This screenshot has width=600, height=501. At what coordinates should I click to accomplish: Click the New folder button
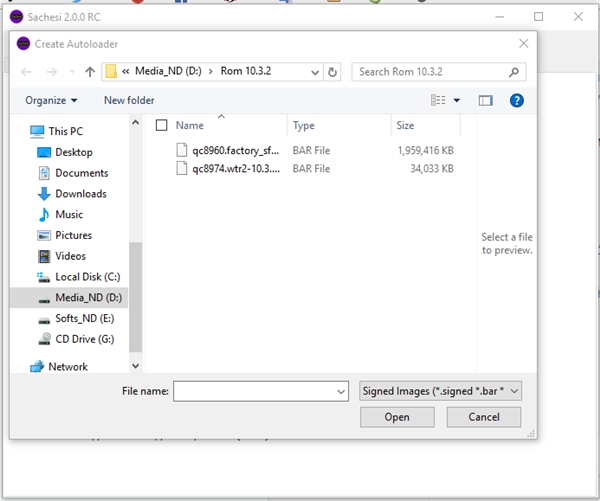pos(129,100)
